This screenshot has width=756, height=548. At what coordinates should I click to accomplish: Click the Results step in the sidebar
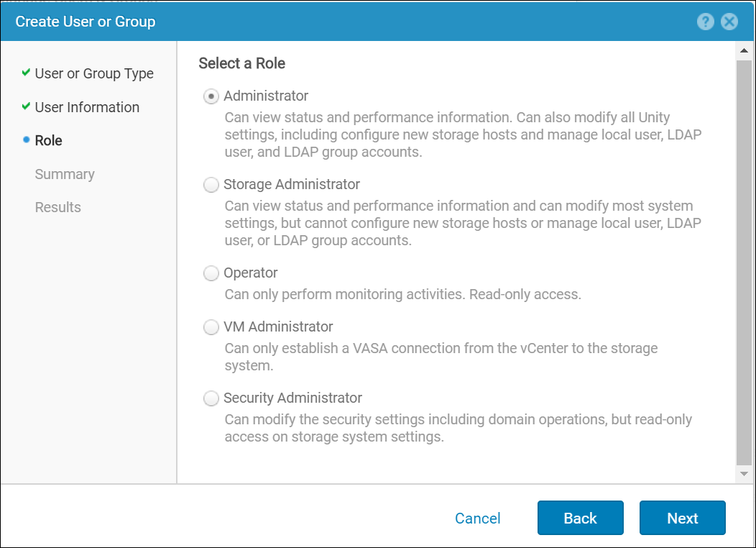(58, 207)
